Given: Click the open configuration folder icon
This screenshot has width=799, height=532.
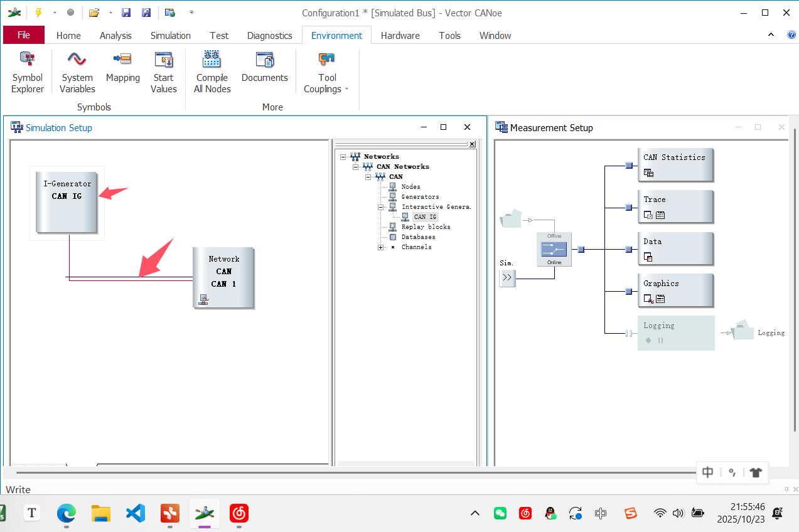Looking at the screenshot, I should coord(94,13).
